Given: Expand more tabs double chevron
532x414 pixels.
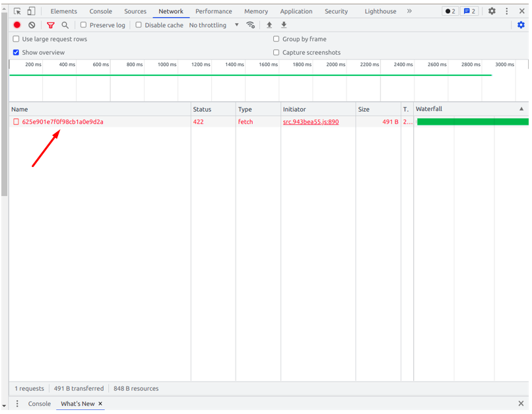Looking at the screenshot, I should [409, 11].
